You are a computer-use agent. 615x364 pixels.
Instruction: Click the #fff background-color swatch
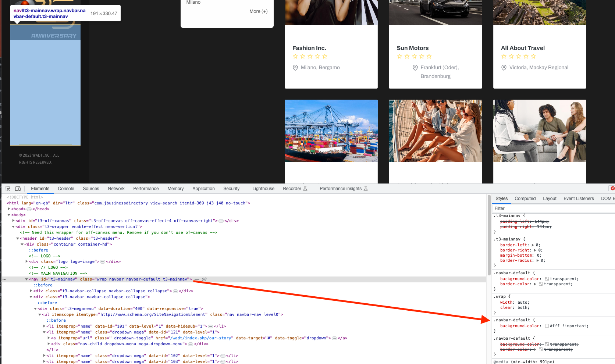click(x=547, y=326)
